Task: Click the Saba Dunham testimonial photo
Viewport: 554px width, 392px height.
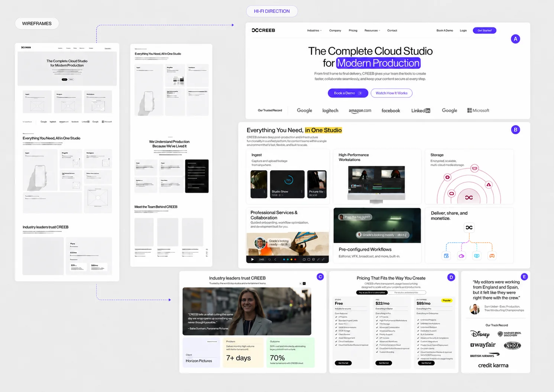Action: pyautogui.click(x=247, y=311)
